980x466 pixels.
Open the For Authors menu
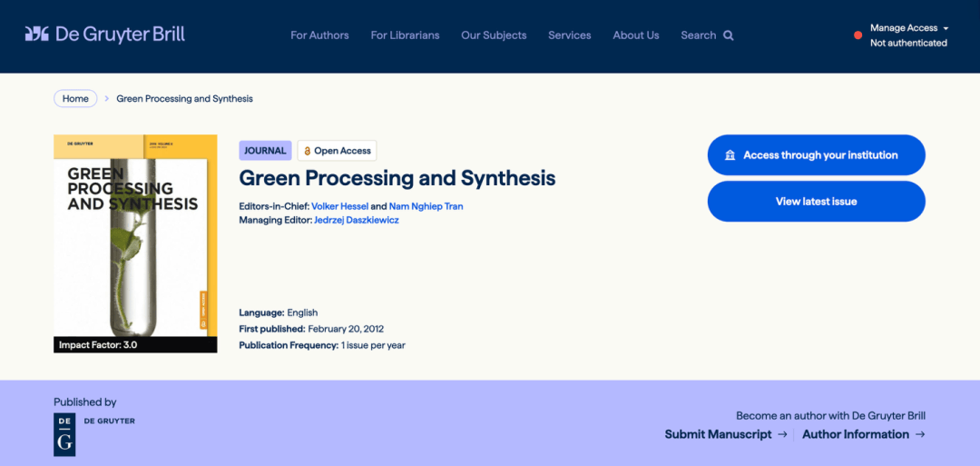pos(319,35)
